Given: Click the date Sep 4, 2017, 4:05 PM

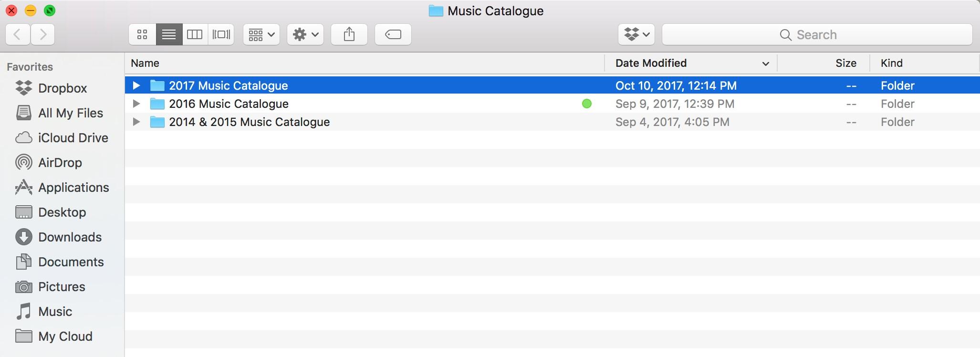Looking at the screenshot, I should click(672, 122).
